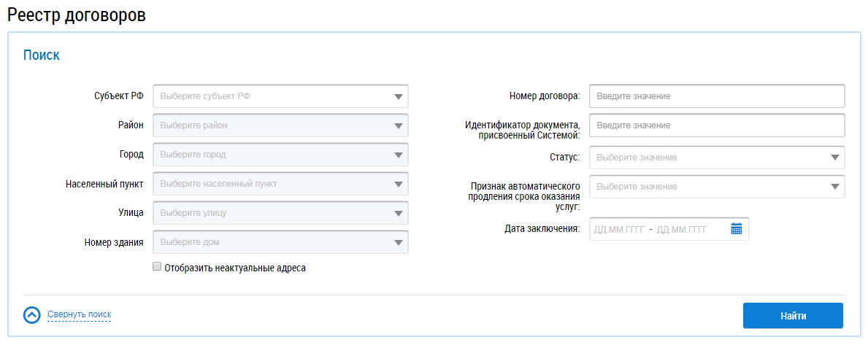Enable Отобразить неактуальные адреса checkbox
868x345 pixels.
157,267
